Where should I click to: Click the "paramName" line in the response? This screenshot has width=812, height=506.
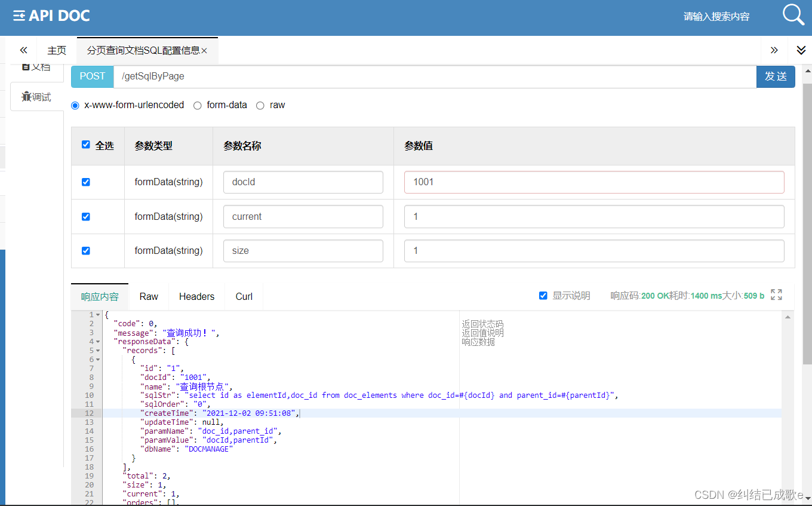211,431
